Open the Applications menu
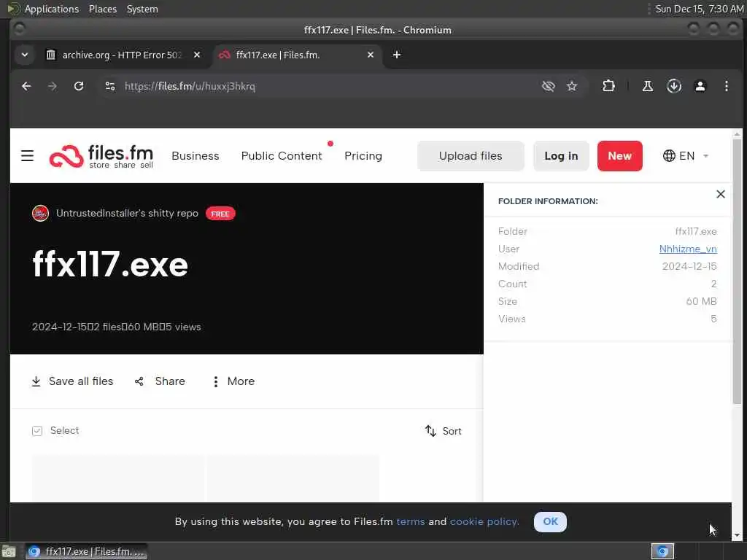 tap(52, 9)
